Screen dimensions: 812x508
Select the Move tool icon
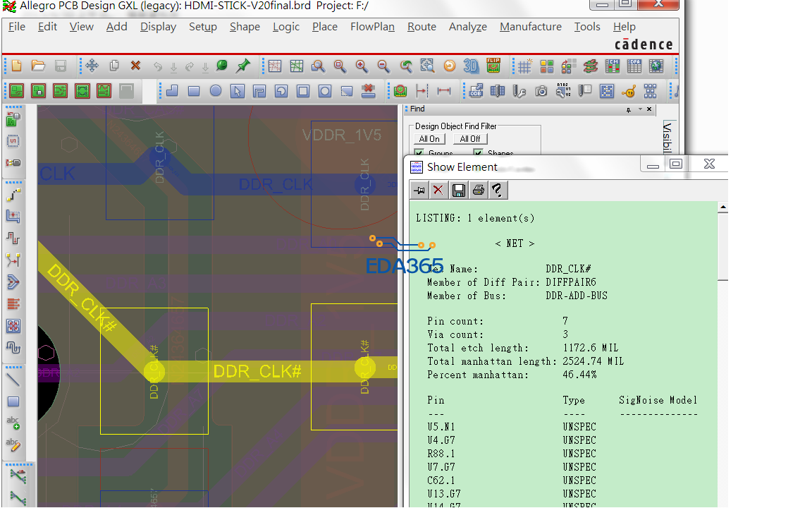(x=92, y=66)
